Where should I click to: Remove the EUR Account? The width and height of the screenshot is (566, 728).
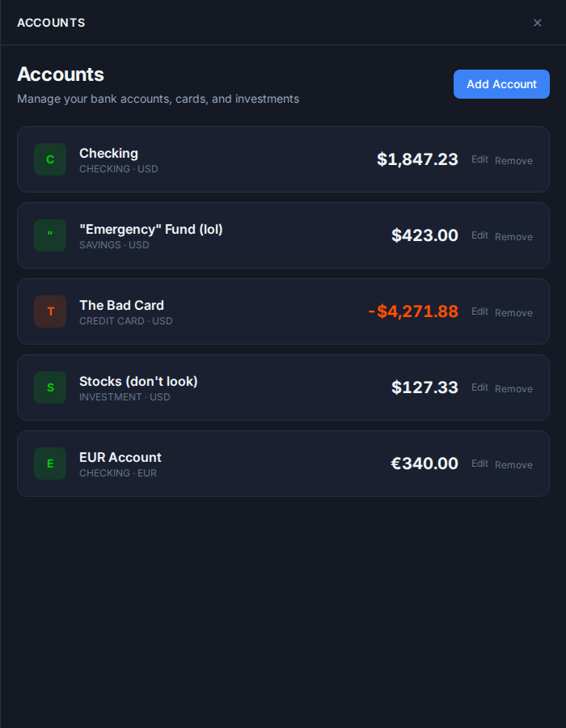coord(513,464)
